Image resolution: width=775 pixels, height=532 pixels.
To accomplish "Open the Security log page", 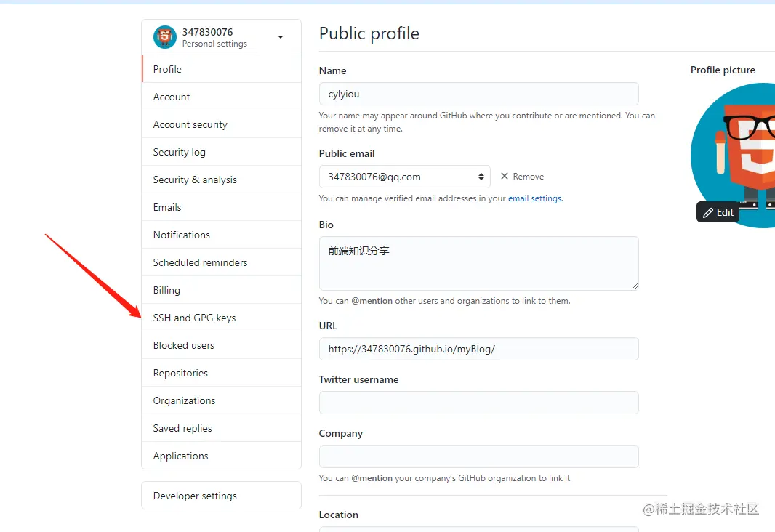I will tap(222, 152).
